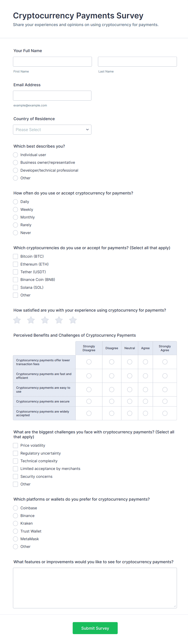Viewport: 188px width, 644px height.
Task: Choose the fourth star rating
Action: [59, 320]
